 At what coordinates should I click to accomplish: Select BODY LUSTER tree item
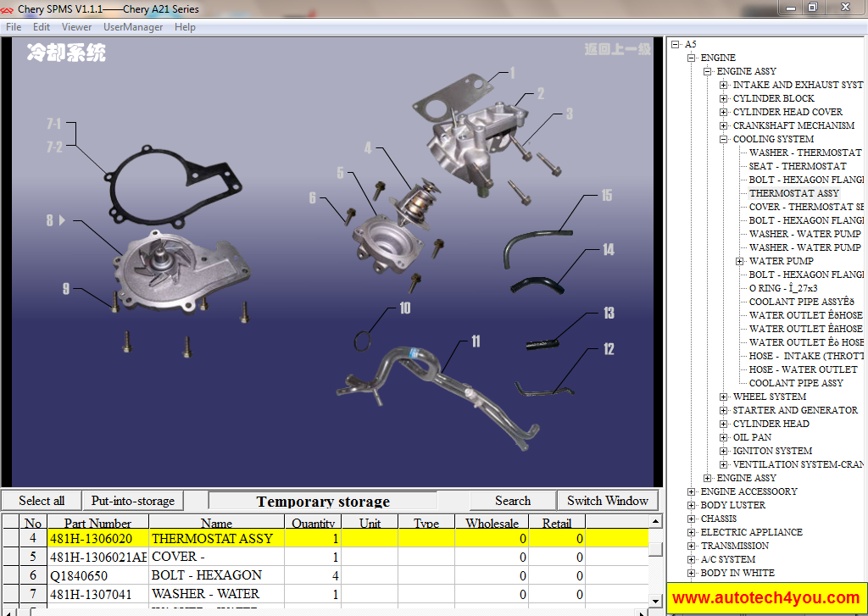[x=733, y=505]
